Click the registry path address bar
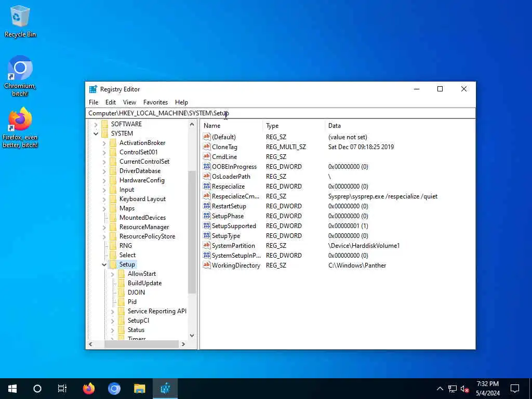This screenshot has height=399, width=532. pyautogui.click(x=280, y=113)
